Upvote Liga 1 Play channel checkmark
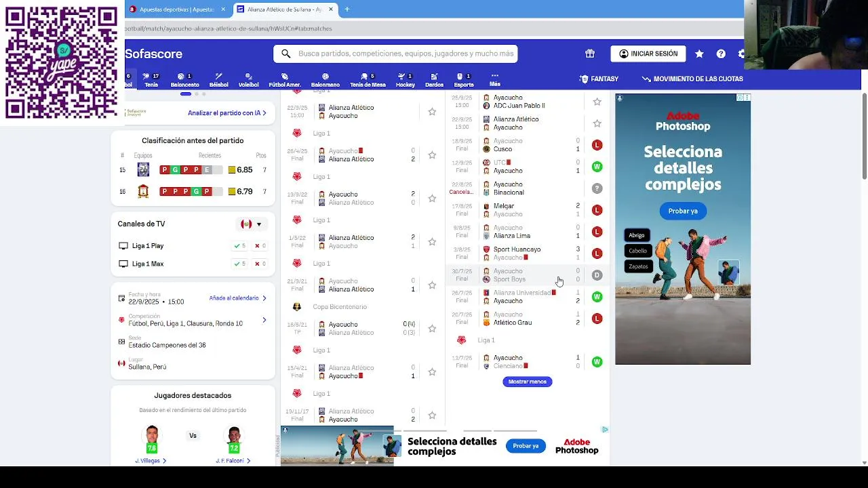 239,246
